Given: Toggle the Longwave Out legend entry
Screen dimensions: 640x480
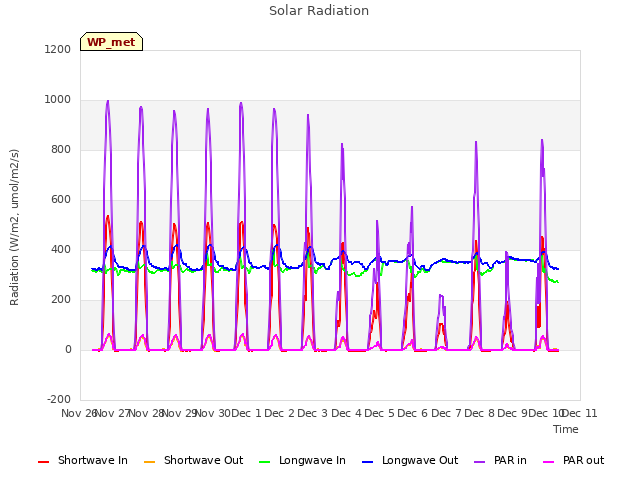Looking at the screenshot, I should (x=410, y=460).
